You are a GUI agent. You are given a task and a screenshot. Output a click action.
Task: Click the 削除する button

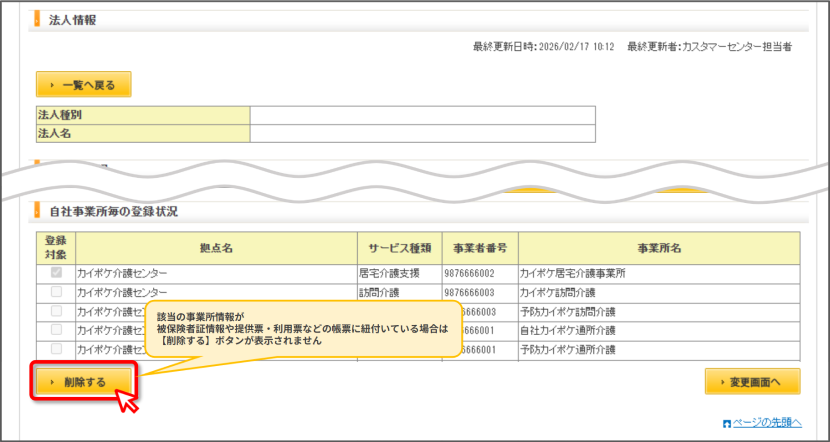click(84, 382)
